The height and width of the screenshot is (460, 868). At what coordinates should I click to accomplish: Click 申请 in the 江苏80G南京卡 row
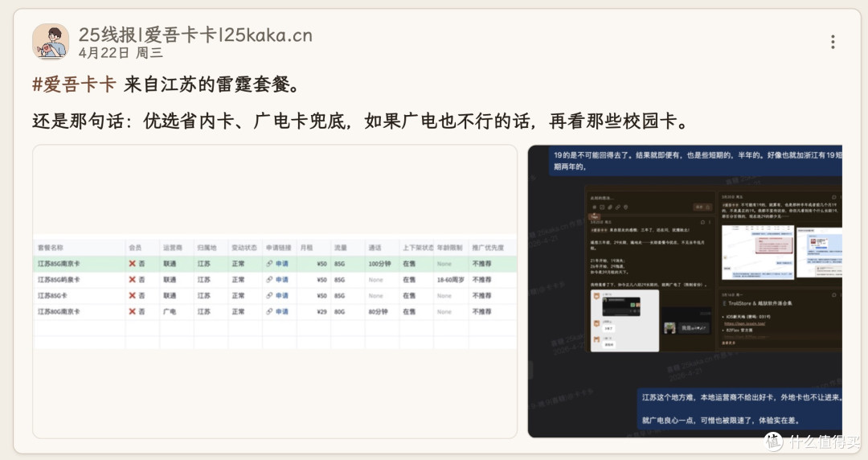(x=282, y=311)
